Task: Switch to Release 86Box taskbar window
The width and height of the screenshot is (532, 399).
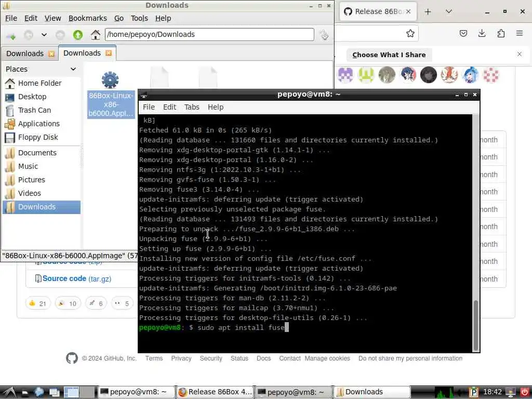Action: point(215,392)
